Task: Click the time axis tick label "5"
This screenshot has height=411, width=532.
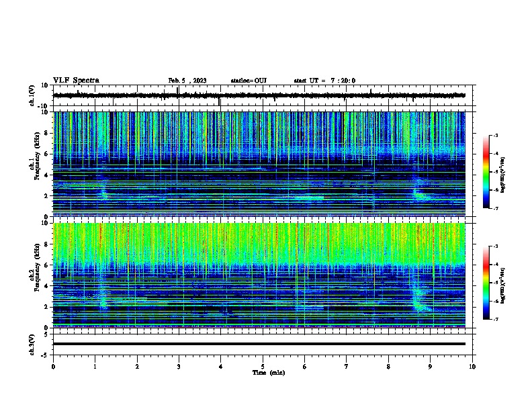Action: pos(263,367)
